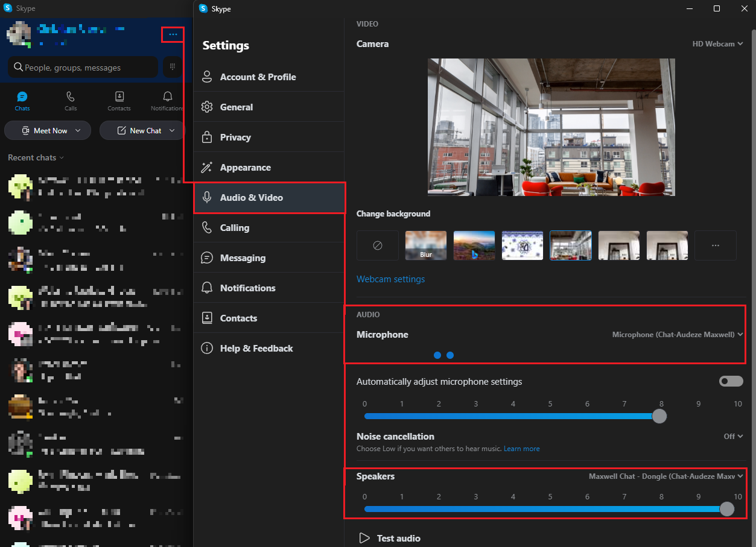Open the Microphone device dropdown
The image size is (756, 547).
click(678, 335)
